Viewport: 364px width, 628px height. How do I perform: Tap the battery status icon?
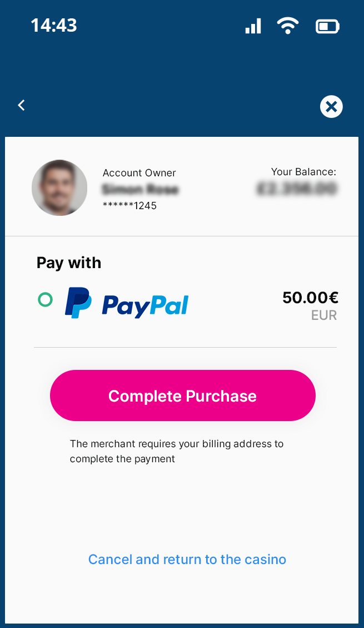tap(328, 27)
